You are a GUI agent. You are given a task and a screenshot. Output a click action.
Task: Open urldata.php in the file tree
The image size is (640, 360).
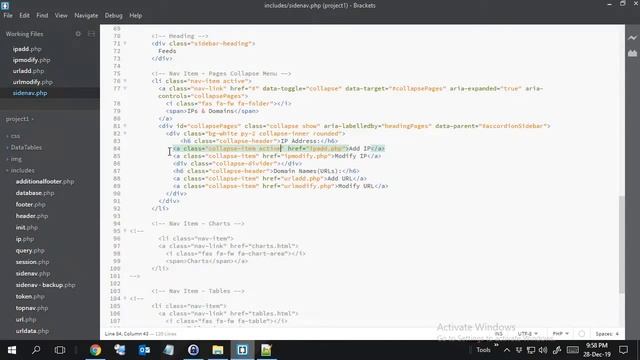pyautogui.click(x=32, y=331)
